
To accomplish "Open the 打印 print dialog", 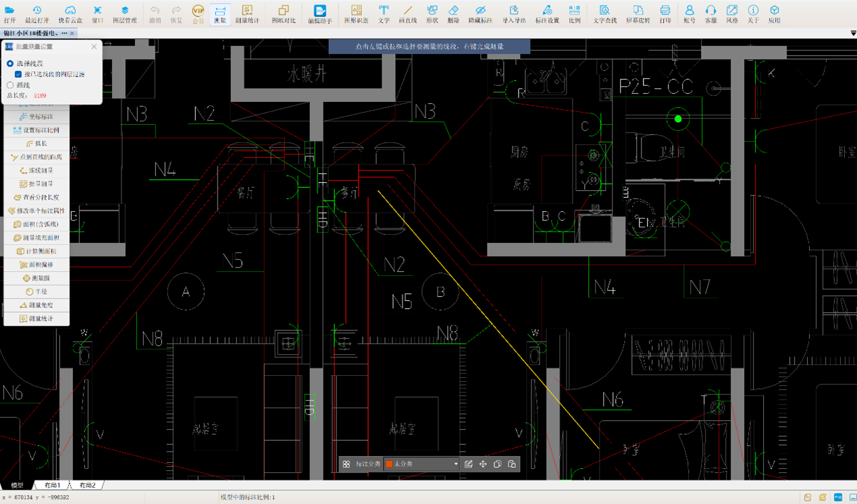I will point(665,13).
